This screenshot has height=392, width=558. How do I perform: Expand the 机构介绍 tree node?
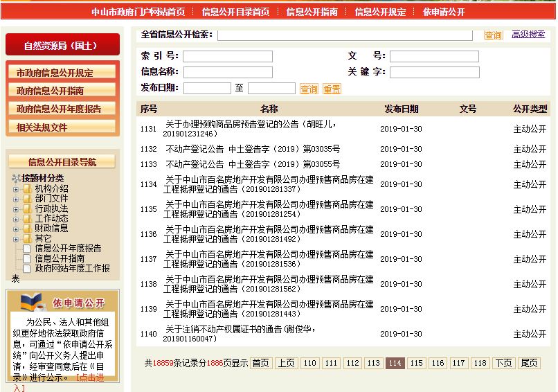click(16, 189)
